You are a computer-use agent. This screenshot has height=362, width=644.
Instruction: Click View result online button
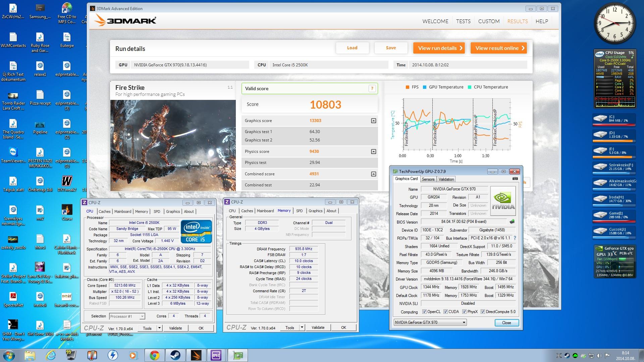(x=499, y=48)
